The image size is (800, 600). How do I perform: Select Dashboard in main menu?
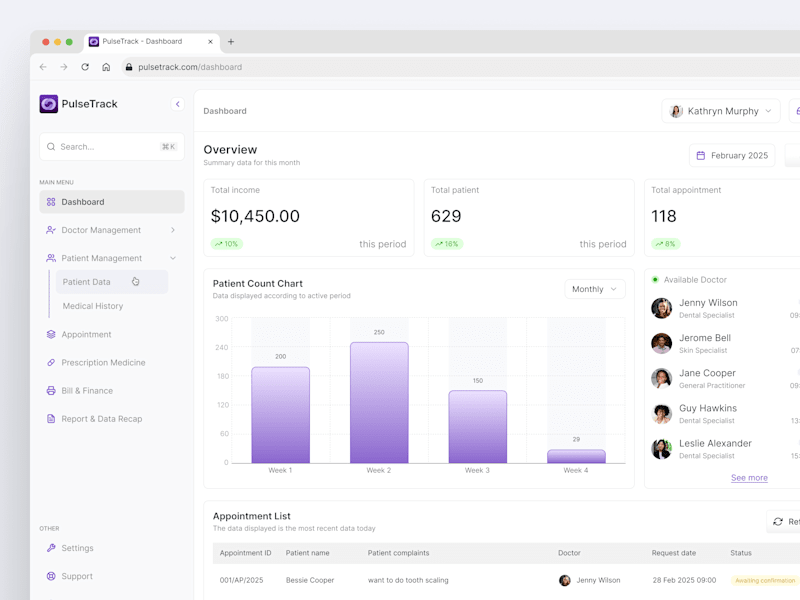point(112,202)
